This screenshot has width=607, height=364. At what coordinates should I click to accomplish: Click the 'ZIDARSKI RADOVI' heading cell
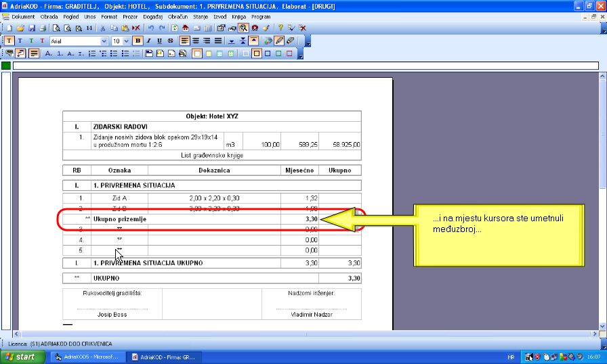tap(226, 127)
